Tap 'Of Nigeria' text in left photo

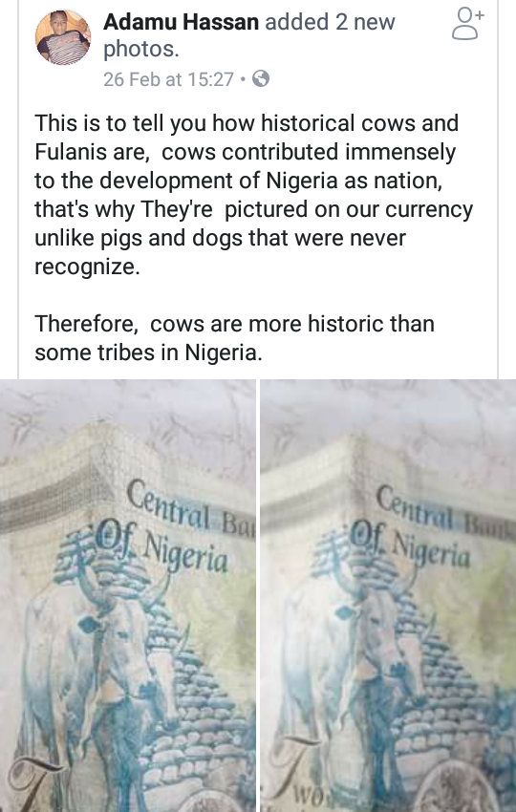[163, 545]
